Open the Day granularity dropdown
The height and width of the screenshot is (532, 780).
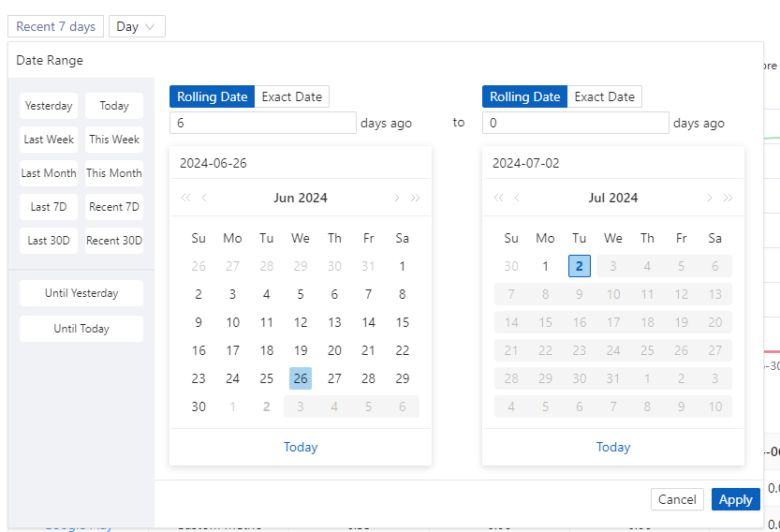pos(137,26)
